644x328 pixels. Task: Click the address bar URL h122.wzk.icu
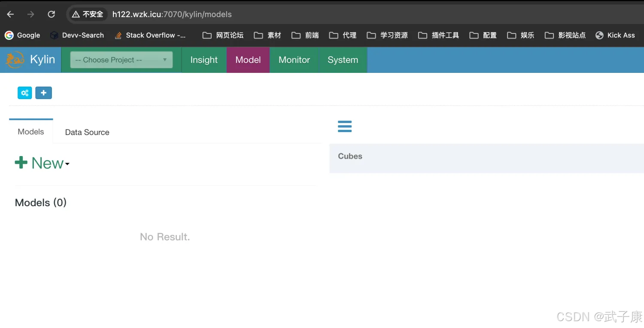pyautogui.click(x=172, y=14)
